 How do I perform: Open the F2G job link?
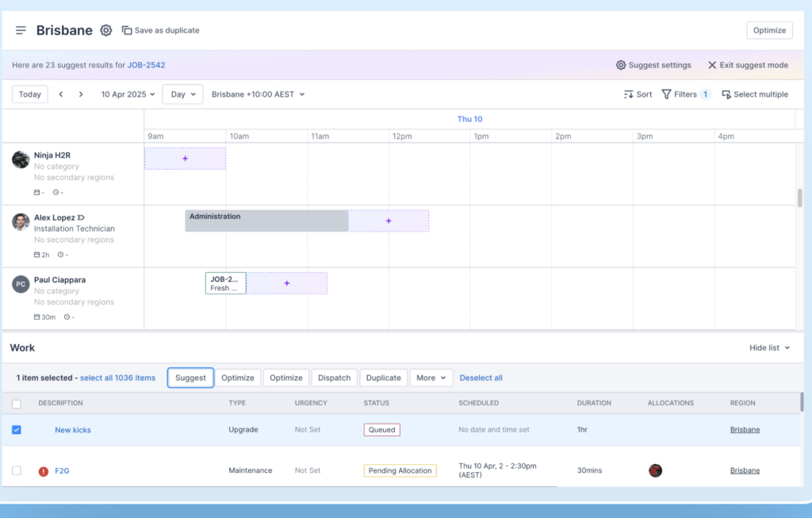[x=62, y=471]
